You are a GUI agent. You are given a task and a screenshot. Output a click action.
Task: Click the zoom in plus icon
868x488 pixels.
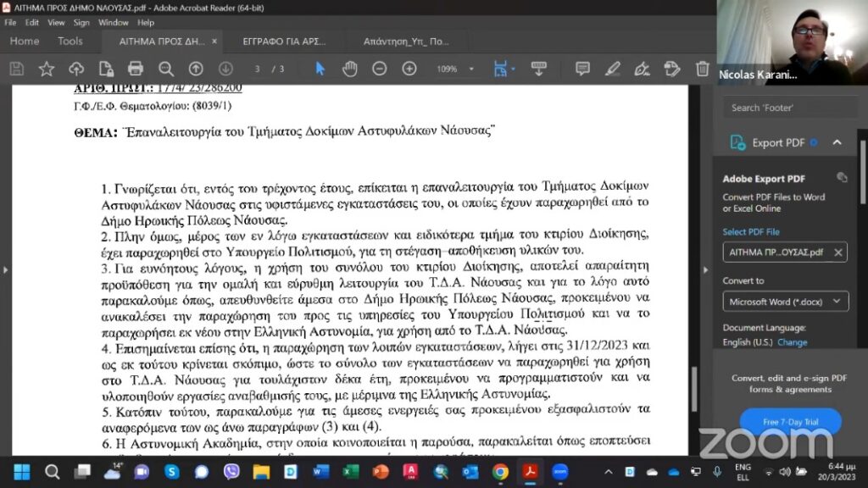pyautogui.click(x=407, y=69)
